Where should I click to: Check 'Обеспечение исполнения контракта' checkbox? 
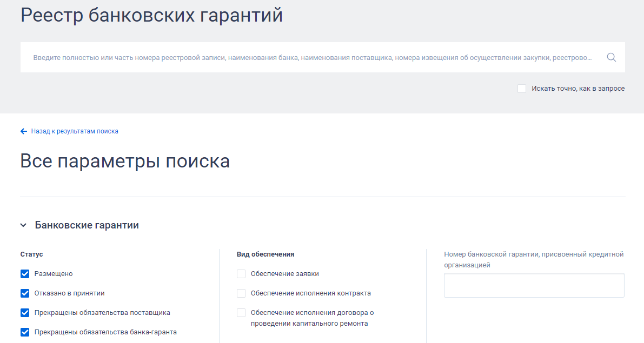[x=241, y=293]
